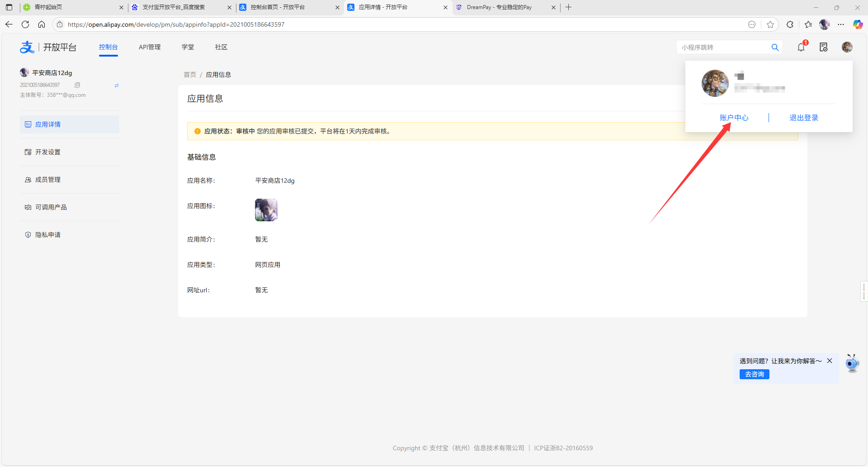Image resolution: width=868 pixels, height=467 pixels.
Task: Click the switch app arrows icon
Action: 117,86
